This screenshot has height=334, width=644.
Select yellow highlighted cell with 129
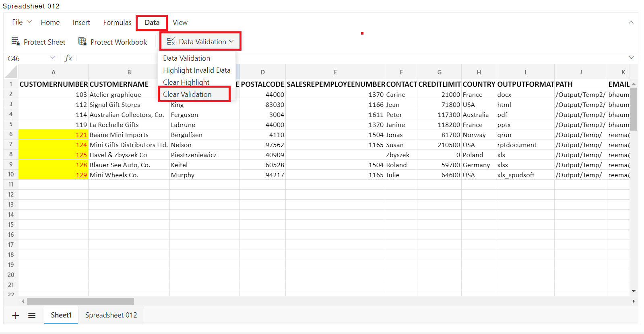(53, 175)
